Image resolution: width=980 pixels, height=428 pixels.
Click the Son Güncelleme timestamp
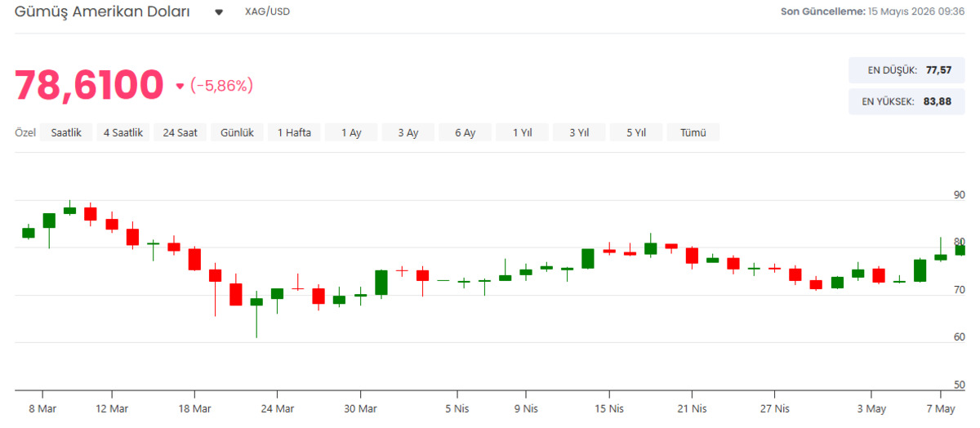click(x=873, y=11)
